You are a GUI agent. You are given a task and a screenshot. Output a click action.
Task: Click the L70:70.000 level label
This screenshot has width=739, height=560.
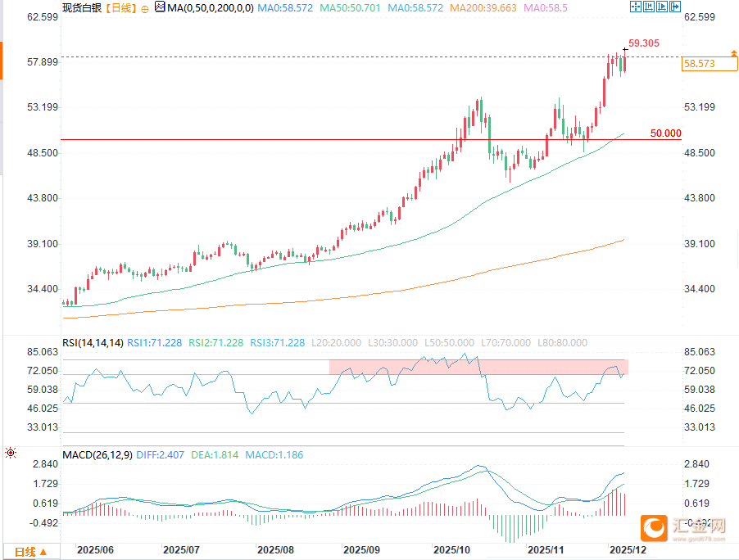coord(506,343)
